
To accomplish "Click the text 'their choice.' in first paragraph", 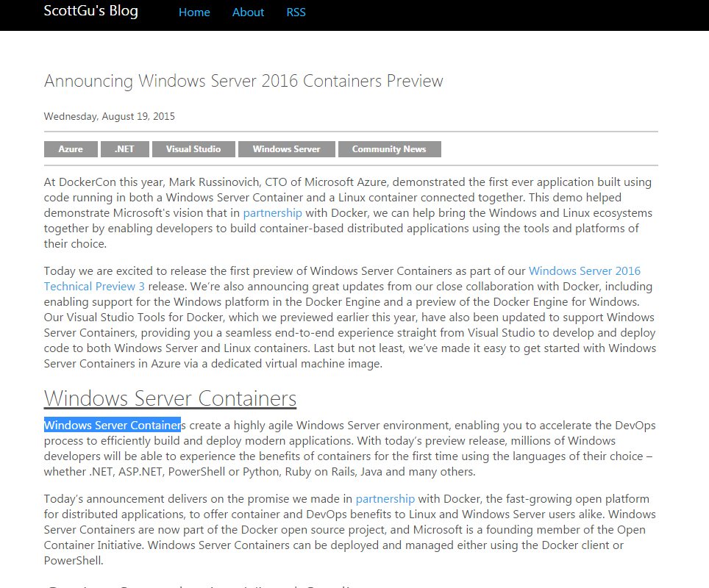I will point(75,244).
